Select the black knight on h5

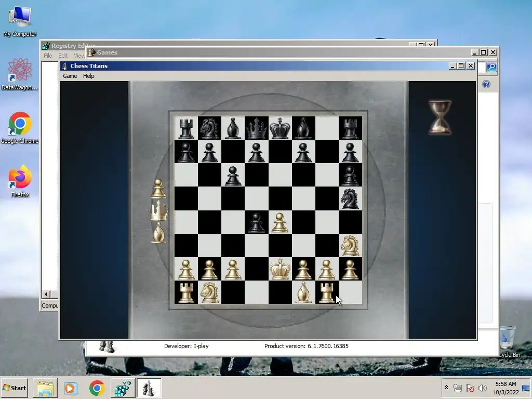(x=350, y=198)
